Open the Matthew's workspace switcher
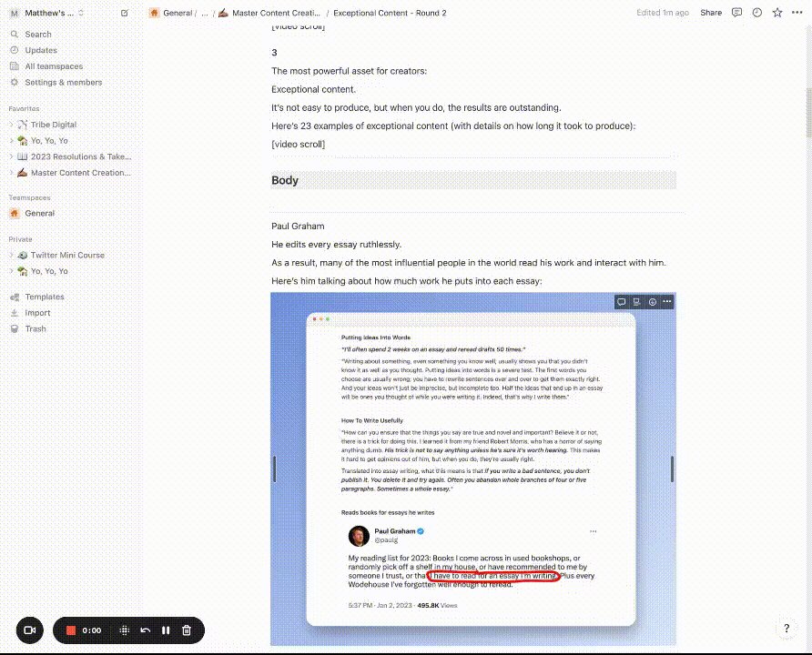812x655 pixels. 46,13
